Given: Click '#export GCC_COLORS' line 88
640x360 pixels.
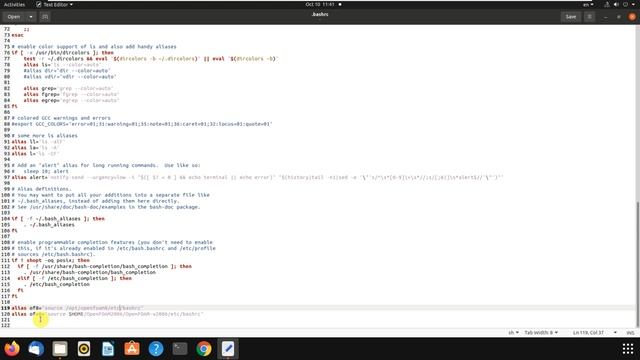Looking at the screenshot, I should [x=142, y=124].
